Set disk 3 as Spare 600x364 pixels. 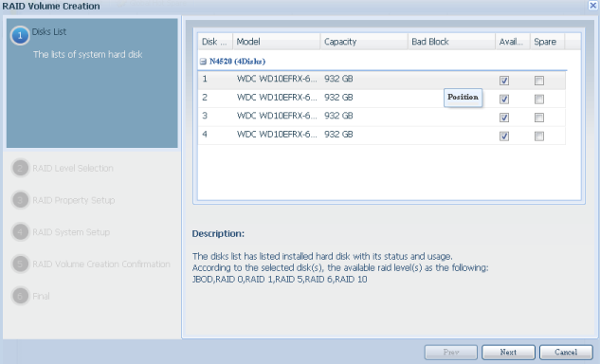(539, 118)
